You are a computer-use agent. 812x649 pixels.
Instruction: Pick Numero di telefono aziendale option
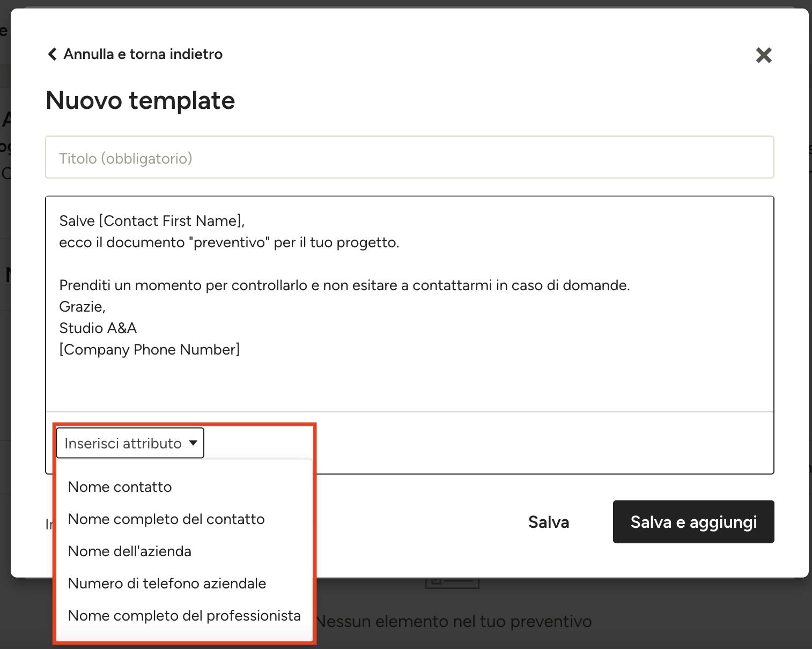point(167,584)
